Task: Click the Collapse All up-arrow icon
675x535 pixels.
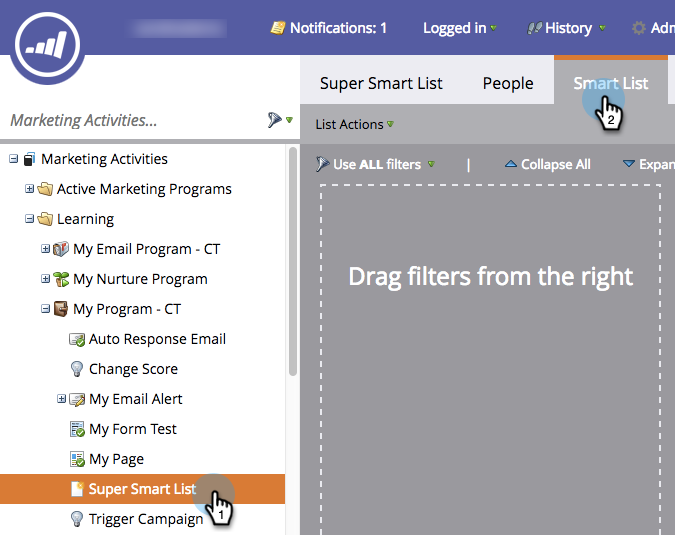Action: click(x=511, y=164)
